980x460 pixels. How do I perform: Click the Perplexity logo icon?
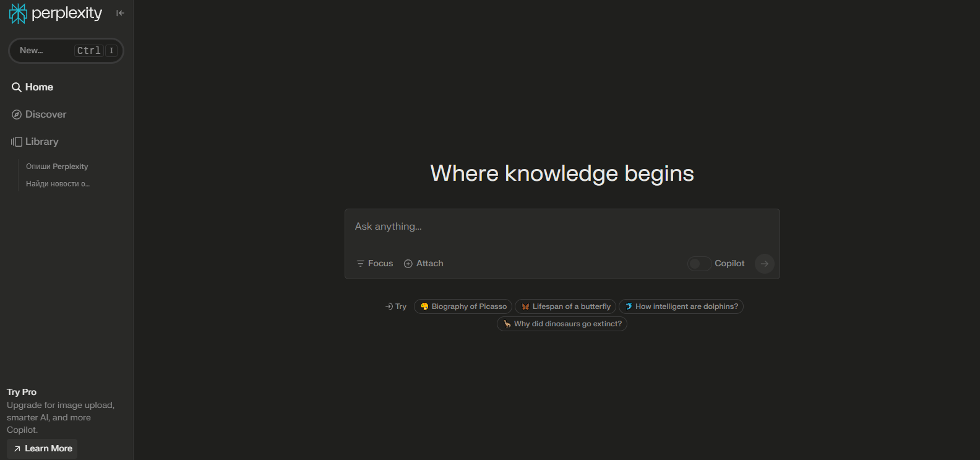(x=18, y=14)
